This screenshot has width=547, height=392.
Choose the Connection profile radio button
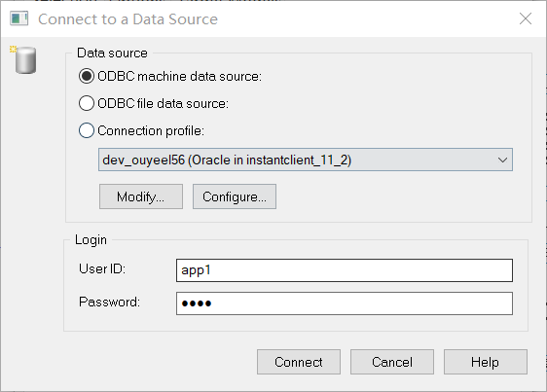[x=87, y=130]
